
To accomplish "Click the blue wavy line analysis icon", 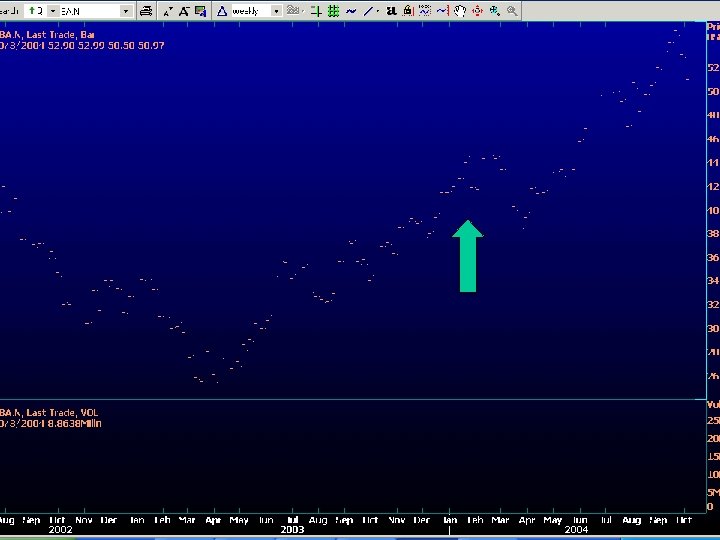I will pos(351,11).
